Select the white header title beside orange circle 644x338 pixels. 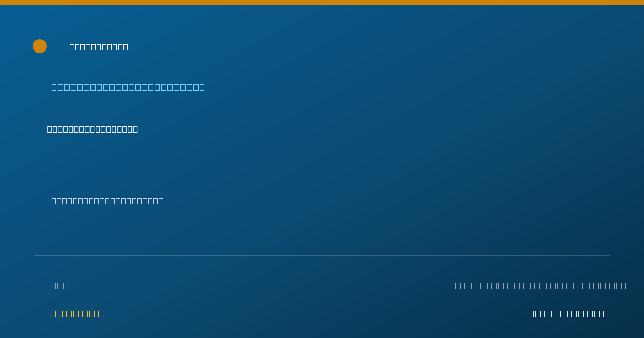[x=99, y=47]
